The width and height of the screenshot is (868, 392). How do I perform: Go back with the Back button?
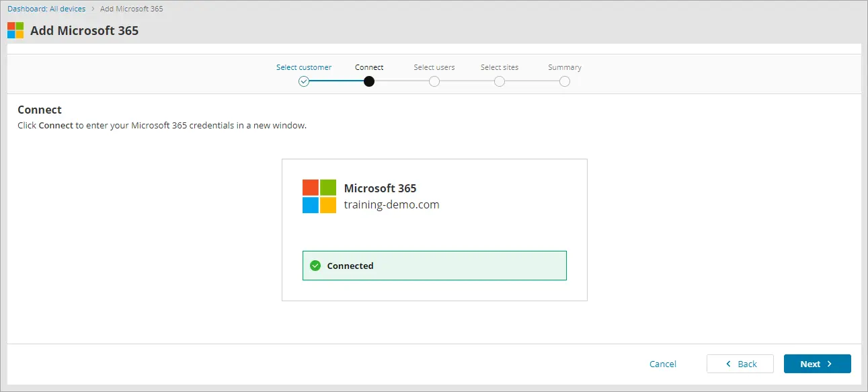[740, 364]
